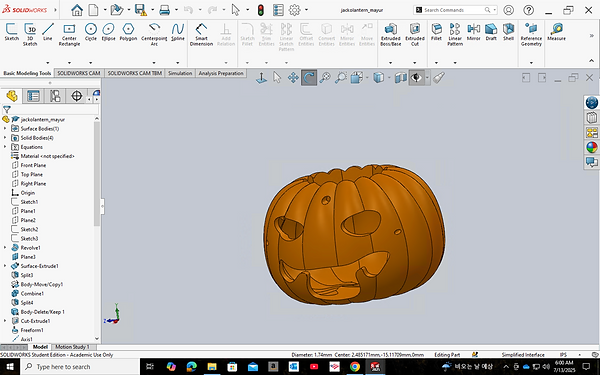
Task: Switch to Basic Modeling Tools tab
Action: [x=27, y=73]
